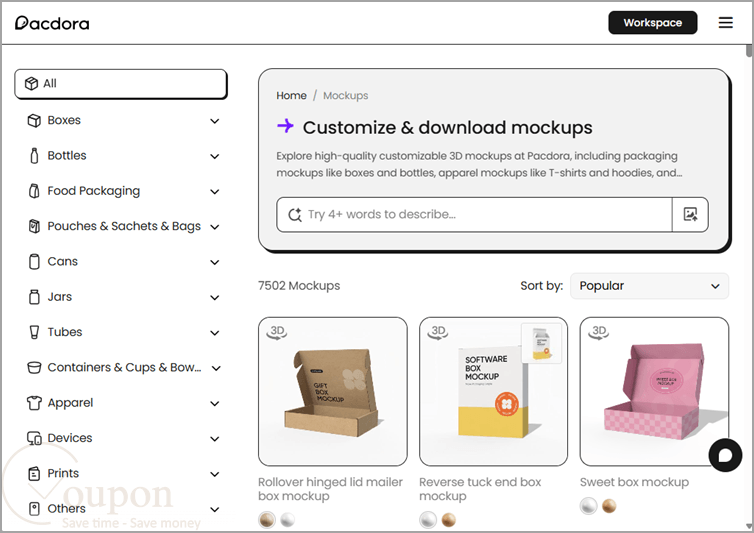Expand the Devices chevron

pos(214,439)
